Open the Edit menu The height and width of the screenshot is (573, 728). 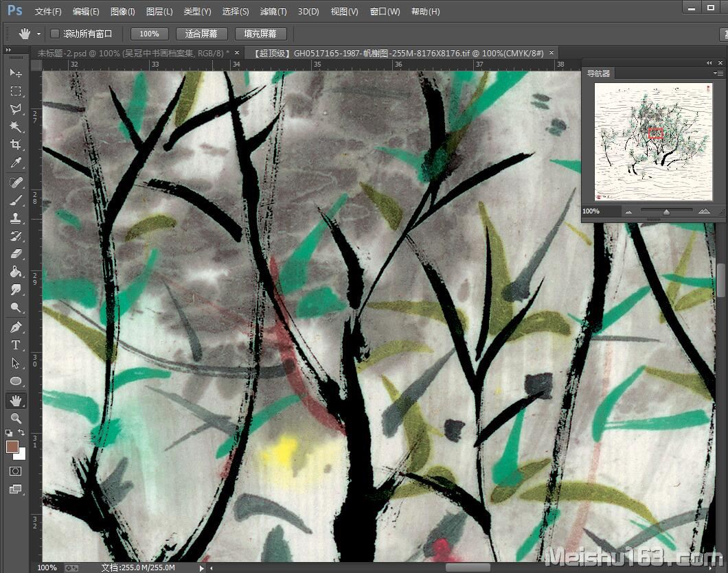(86, 12)
